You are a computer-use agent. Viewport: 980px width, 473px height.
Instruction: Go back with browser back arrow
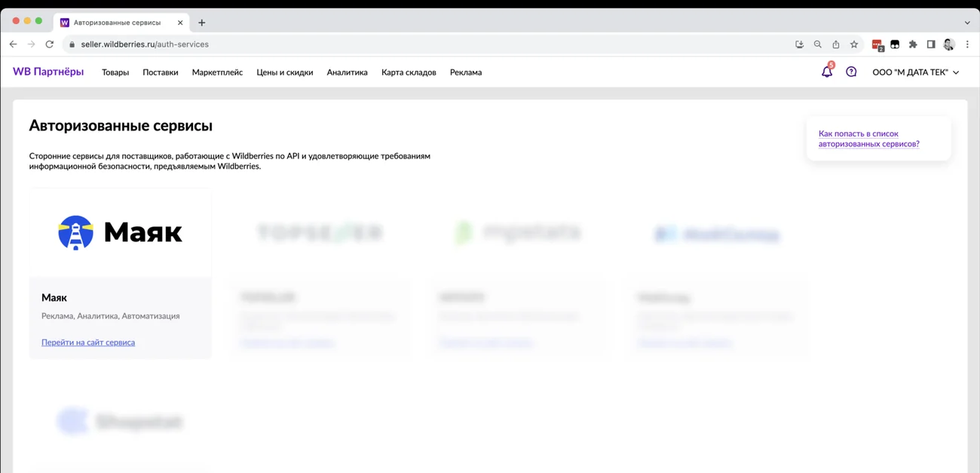click(13, 45)
